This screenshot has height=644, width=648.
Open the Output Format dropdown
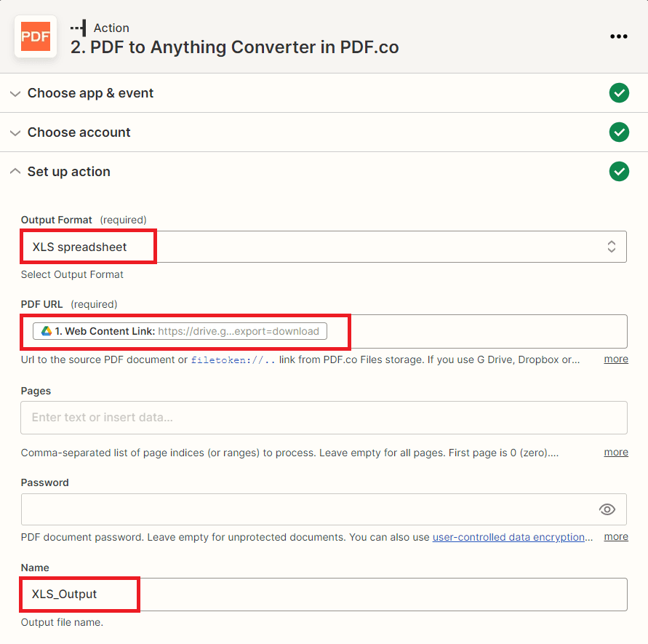(x=324, y=247)
